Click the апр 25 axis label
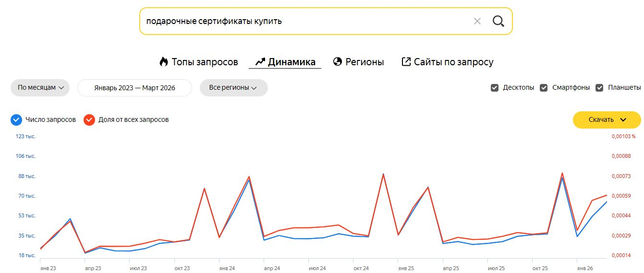This screenshot has height=273, width=644. 450,268
